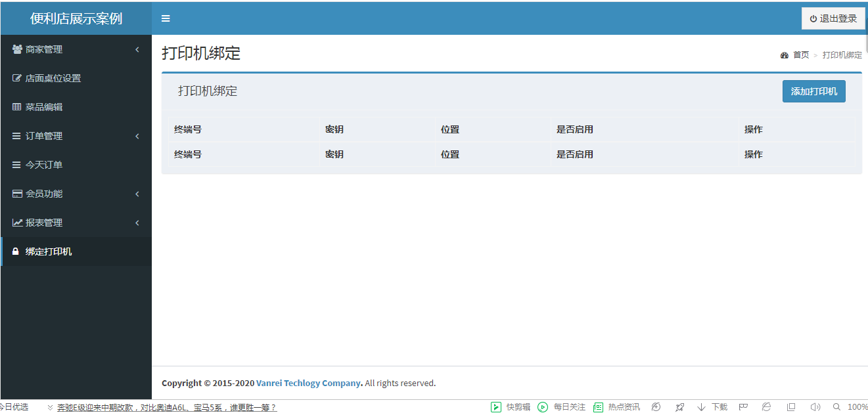Click 密钥 in the second table row

click(x=334, y=154)
